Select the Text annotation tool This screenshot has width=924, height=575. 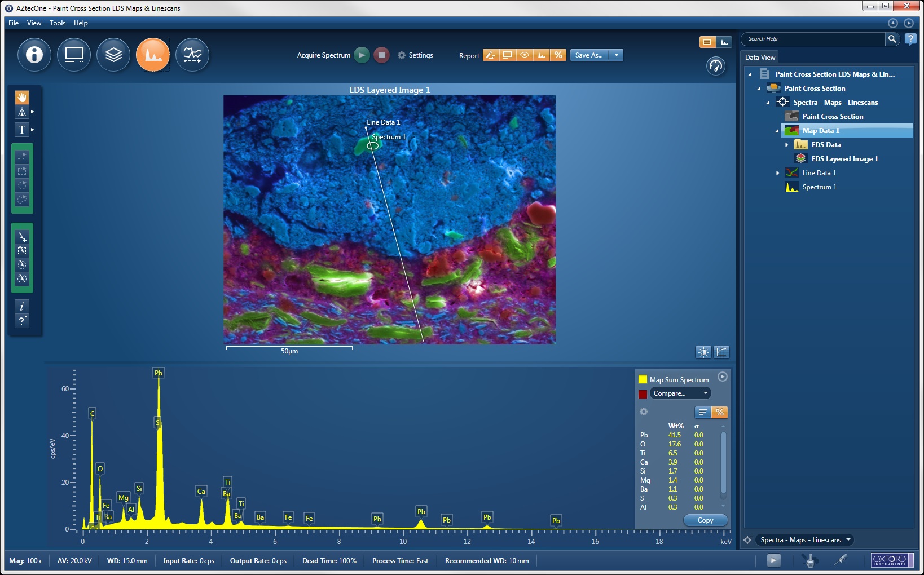pyautogui.click(x=21, y=130)
